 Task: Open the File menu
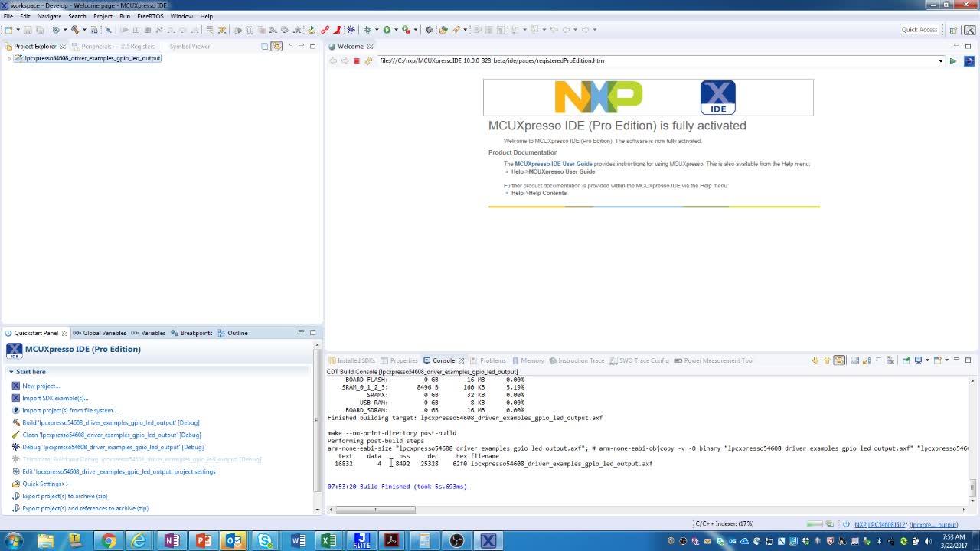(x=8, y=16)
